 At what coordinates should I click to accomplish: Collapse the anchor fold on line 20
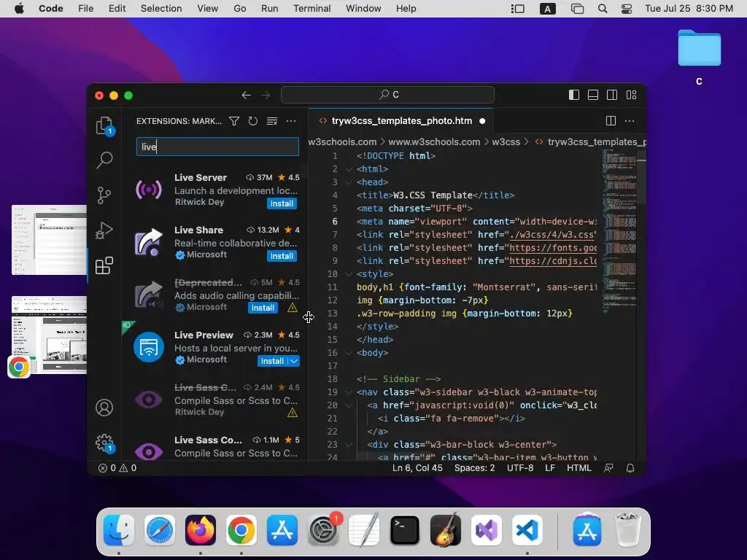tap(349, 405)
